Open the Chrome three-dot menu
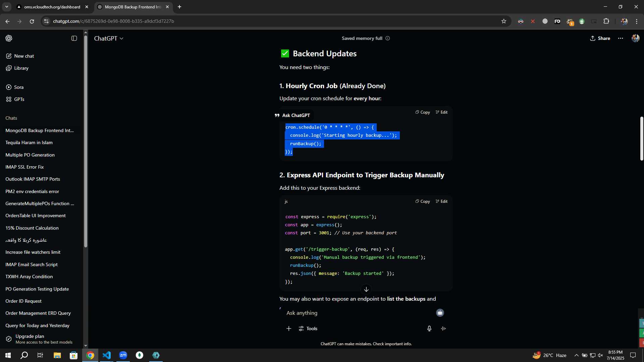644x362 pixels. (637, 21)
